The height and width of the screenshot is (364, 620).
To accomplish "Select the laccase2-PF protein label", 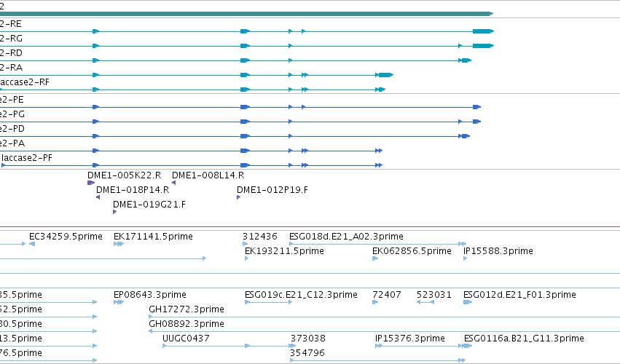I will [26, 158].
